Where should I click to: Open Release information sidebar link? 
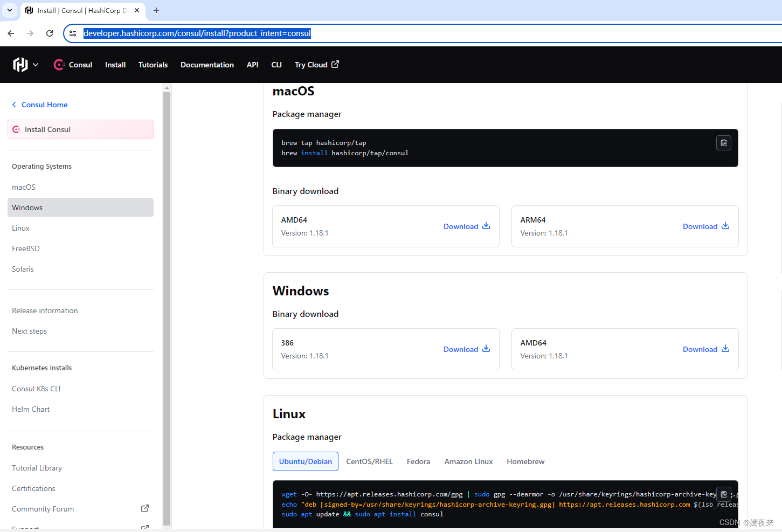click(45, 310)
